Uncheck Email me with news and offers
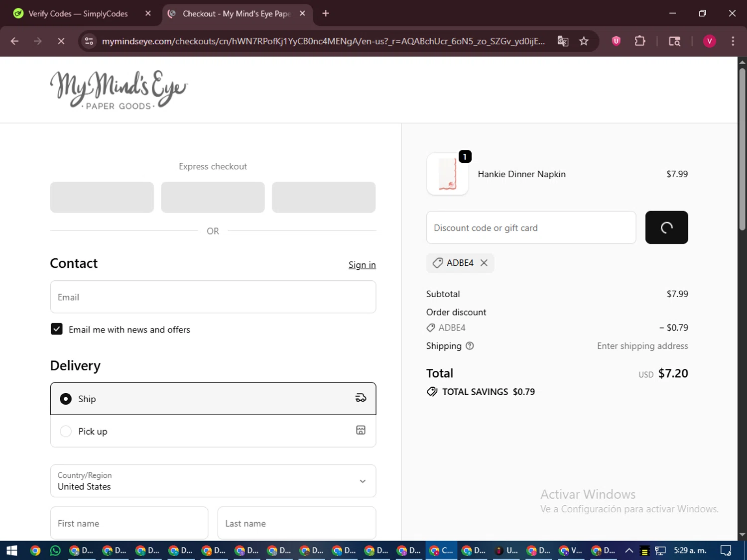 pyautogui.click(x=57, y=329)
